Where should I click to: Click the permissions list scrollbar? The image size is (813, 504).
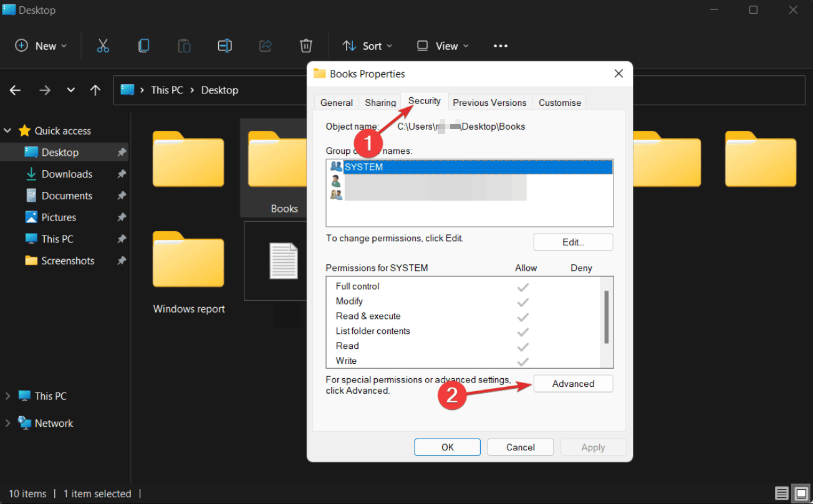pos(606,318)
